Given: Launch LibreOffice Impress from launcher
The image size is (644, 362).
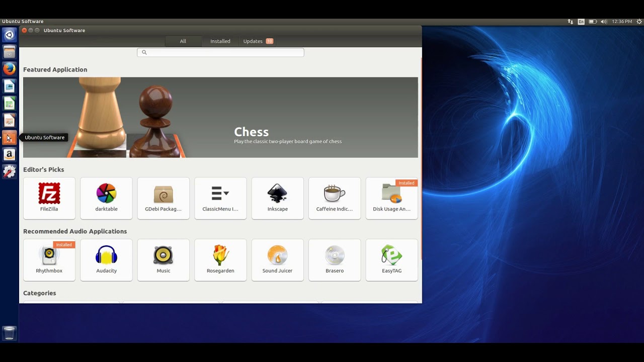Looking at the screenshot, I should point(9,121).
